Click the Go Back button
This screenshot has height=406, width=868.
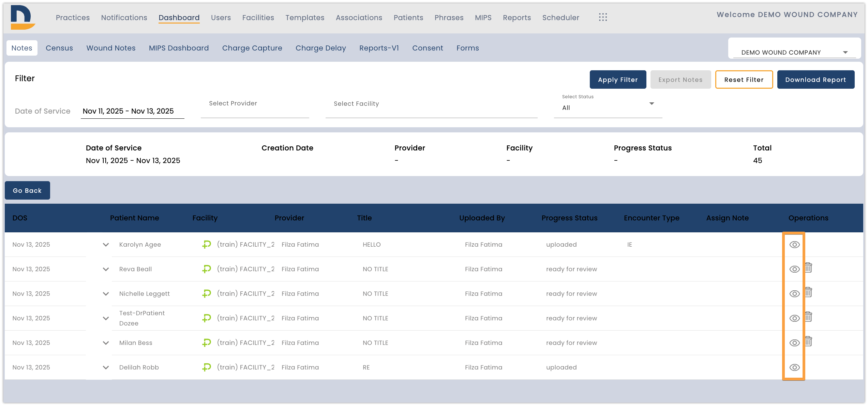(x=27, y=190)
